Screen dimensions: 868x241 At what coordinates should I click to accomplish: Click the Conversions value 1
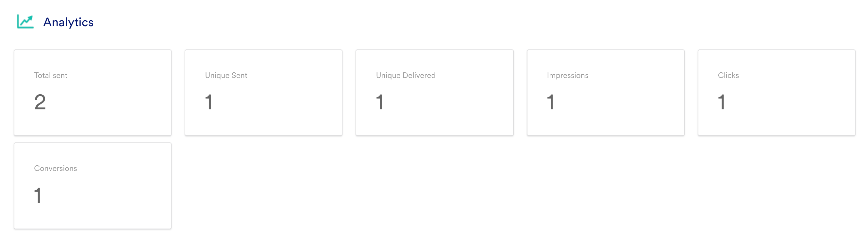[x=38, y=195]
